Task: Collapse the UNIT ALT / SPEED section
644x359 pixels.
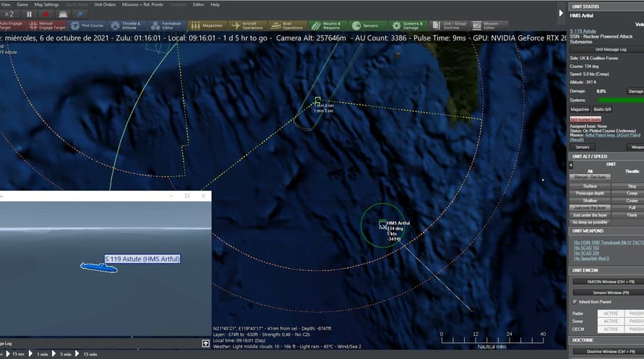Action: pos(606,156)
